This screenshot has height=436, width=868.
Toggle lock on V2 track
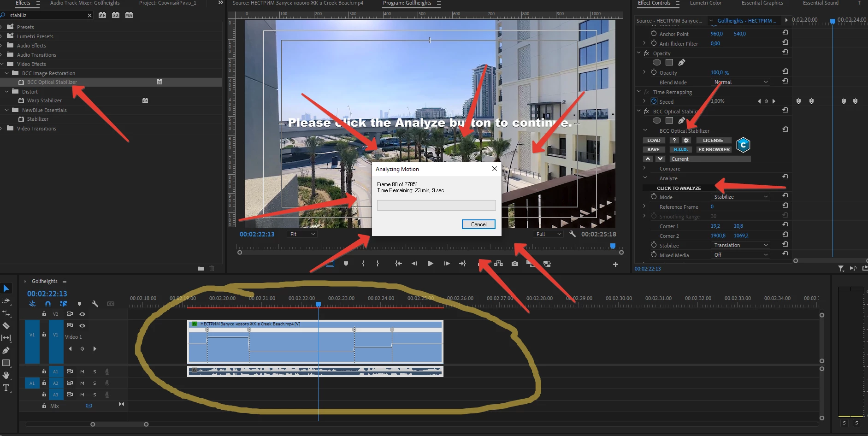point(44,314)
